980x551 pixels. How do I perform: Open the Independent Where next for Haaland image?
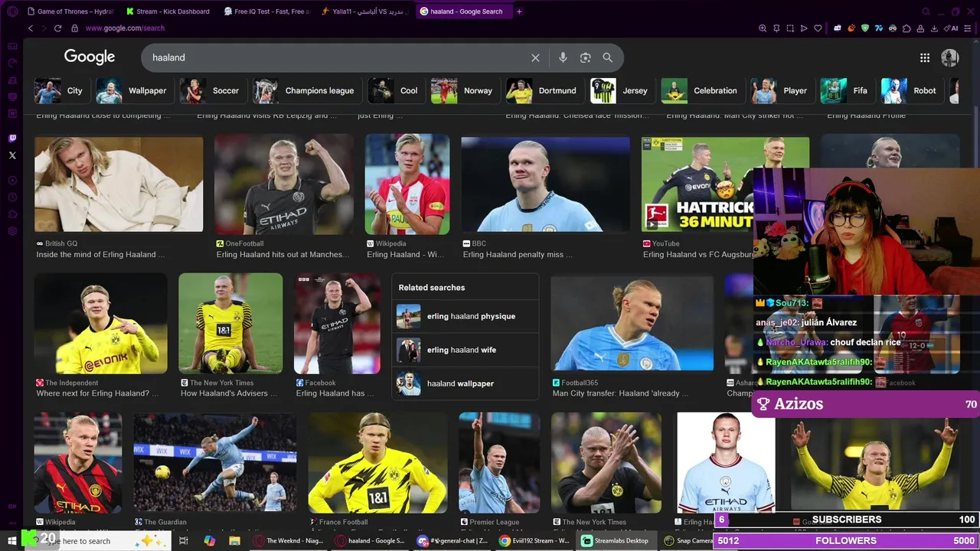[x=101, y=324]
